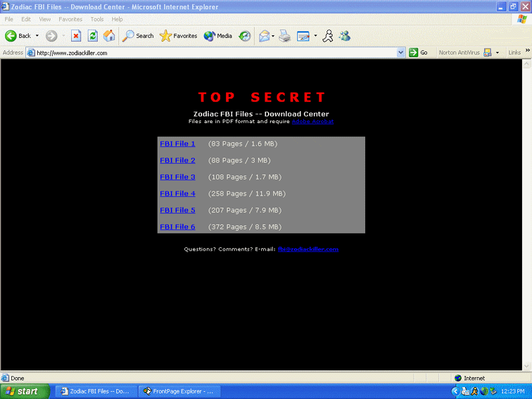This screenshot has width=532, height=399.
Task: Stop loading with the red X button
Action: coord(76,36)
